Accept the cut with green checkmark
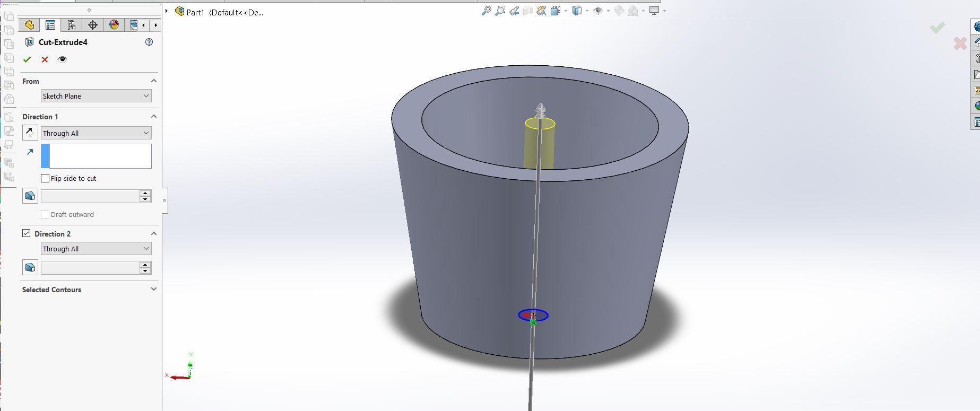The width and height of the screenshot is (980, 411). click(27, 59)
